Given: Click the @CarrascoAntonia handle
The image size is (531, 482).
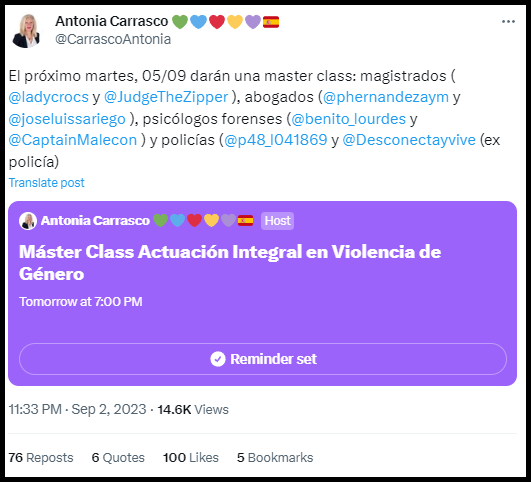Looking at the screenshot, I should [x=113, y=39].
